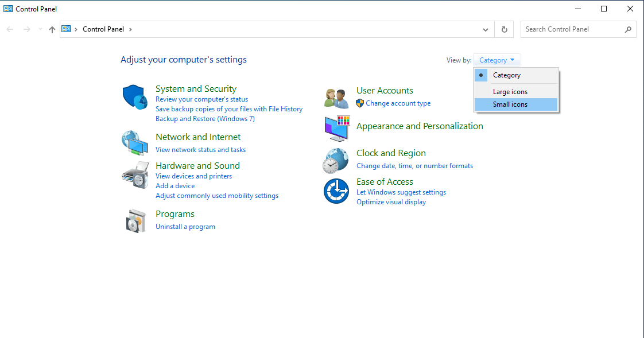Select Large icons view option
Image resolution: width=644 pixels, height=338 pixels.
coord(516,92)
